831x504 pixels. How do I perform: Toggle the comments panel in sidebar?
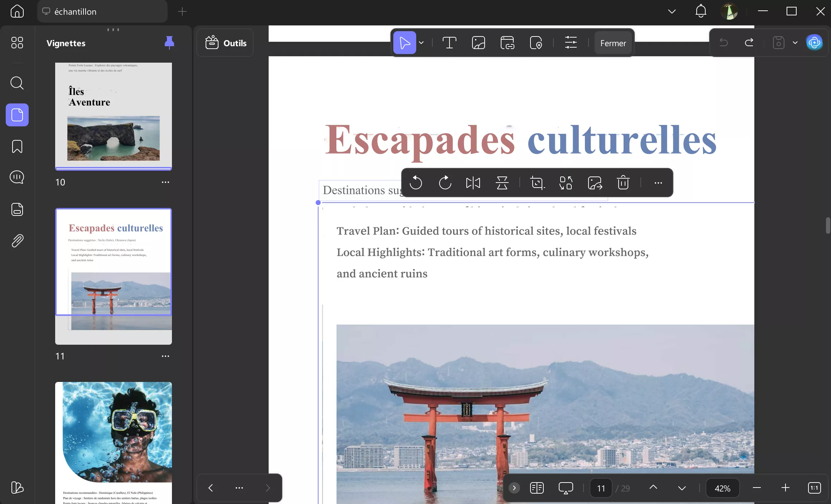[17, 177]
